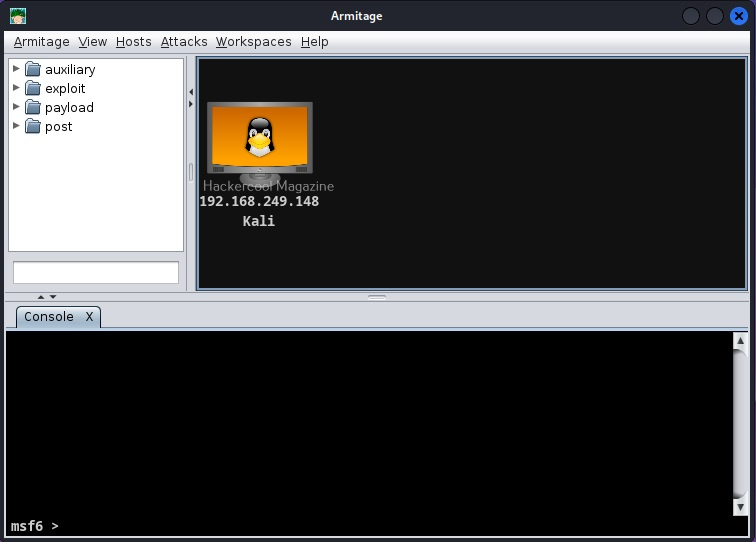The width and height of the screenshot is (756, 542).
Task: Close the Armitage window
Action: coord(738,16)
